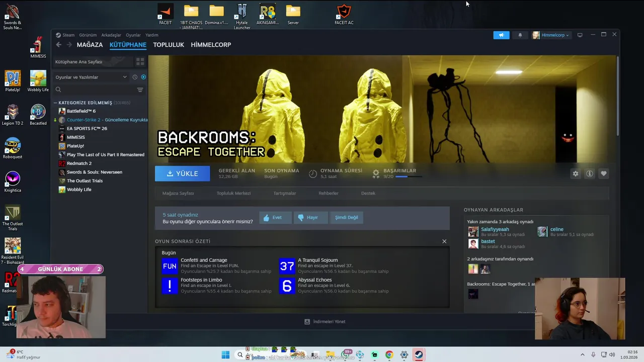This screenshot has width=644, height=362.
Task: Open friend Salafiyyeaah's profile
Action: [495, 229]
